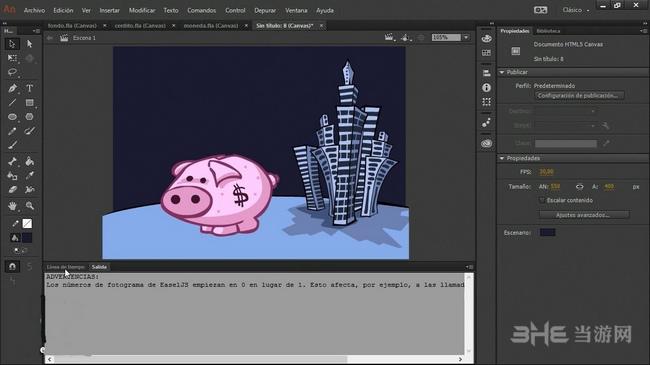Open the timeline panel options menu
Screen dimensions: 650x365
pyautogui.click(x=469, y=267)
